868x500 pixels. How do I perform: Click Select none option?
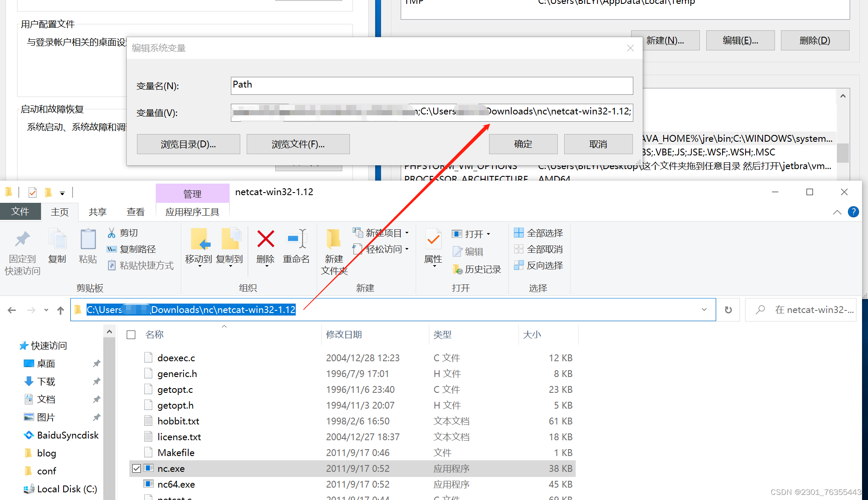pyautogui.click(x=539, y=249)
